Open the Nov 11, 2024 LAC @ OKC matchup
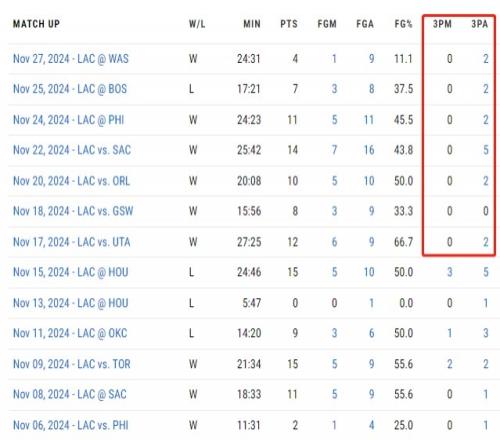The image size is (500, 440). pos(70,333)
